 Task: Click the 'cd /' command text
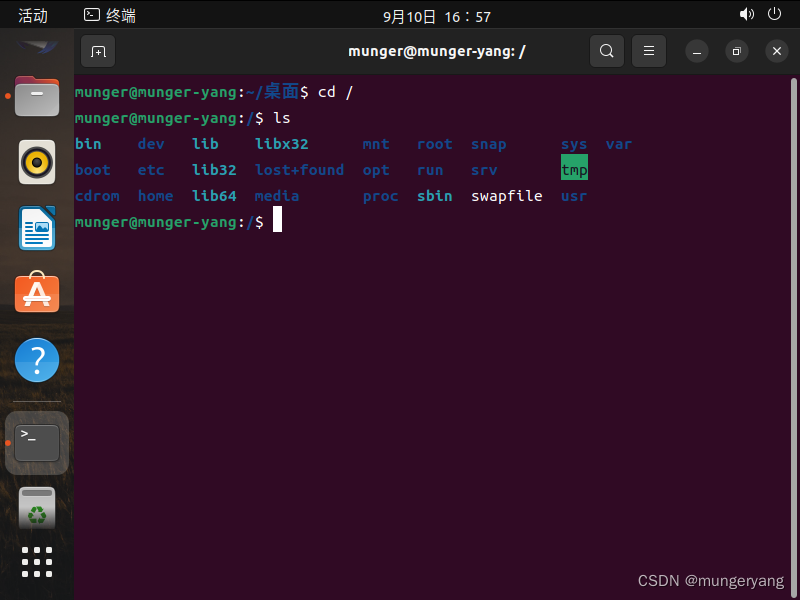click(x=335, y=92)
